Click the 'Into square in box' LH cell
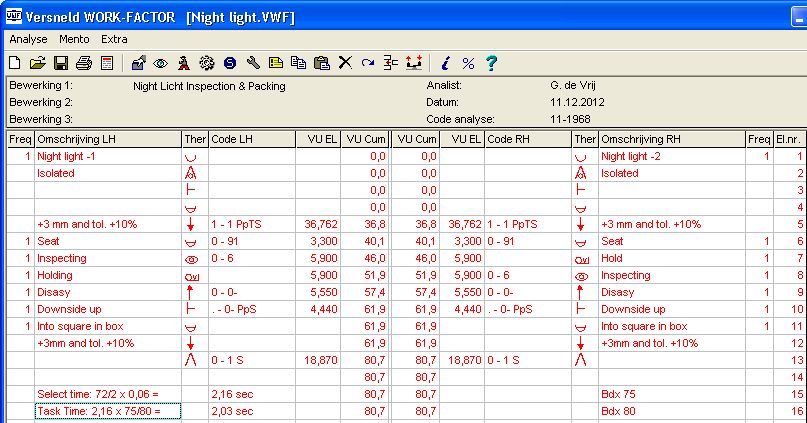This screenshot has width=807, height=423. [108, 326]
